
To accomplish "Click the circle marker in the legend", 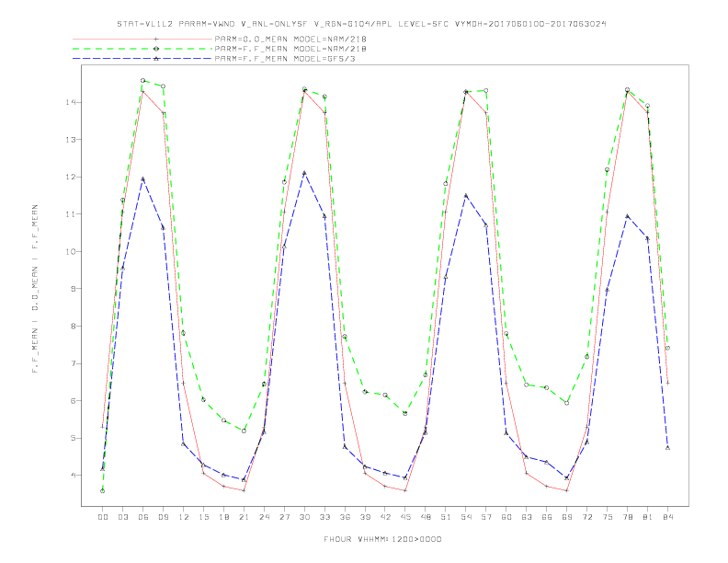I will coord(156,49).
